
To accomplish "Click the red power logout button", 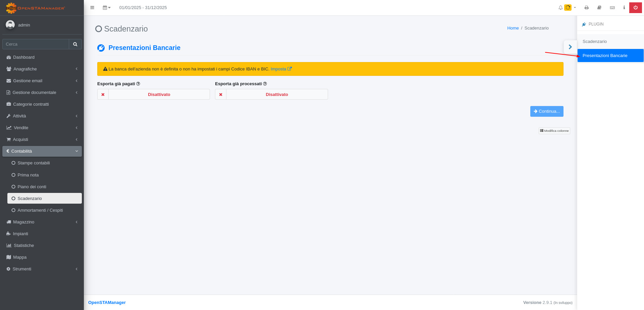I will pos(636,7).
